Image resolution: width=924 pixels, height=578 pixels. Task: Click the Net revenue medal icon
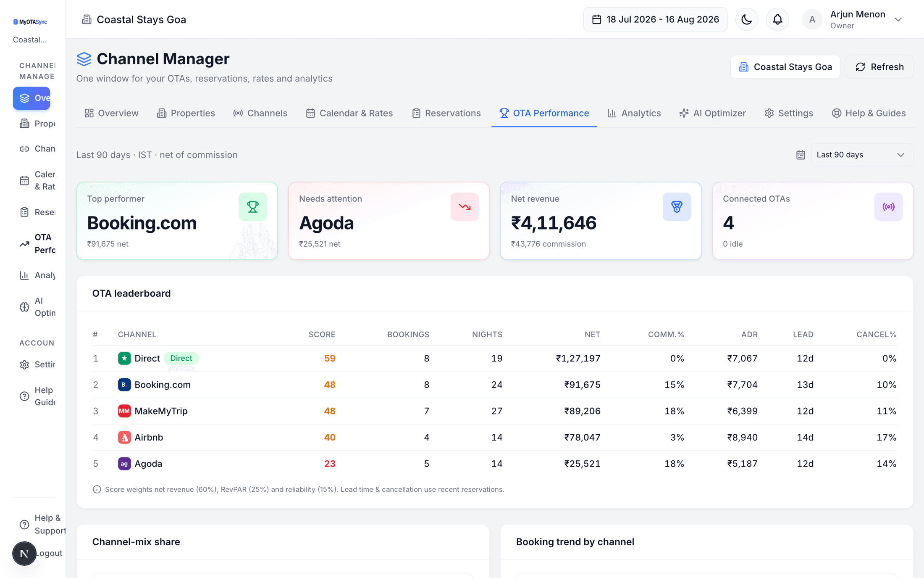pos(677,207)
